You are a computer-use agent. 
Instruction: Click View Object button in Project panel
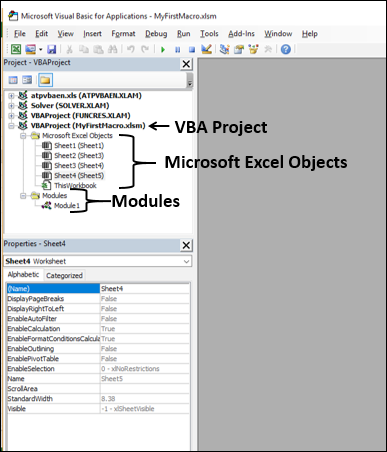tap(27, 80)
